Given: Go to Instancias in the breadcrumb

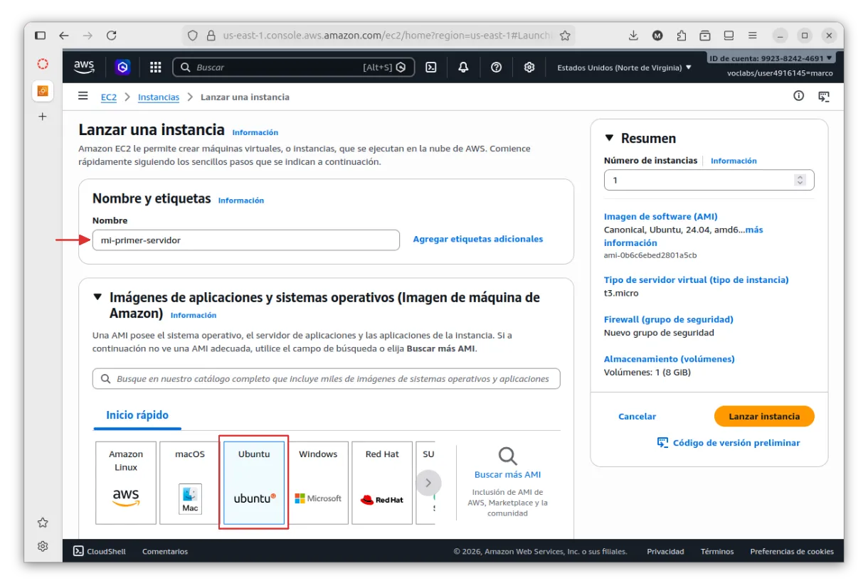Looking at the screenshot, I should coord(158,97).
